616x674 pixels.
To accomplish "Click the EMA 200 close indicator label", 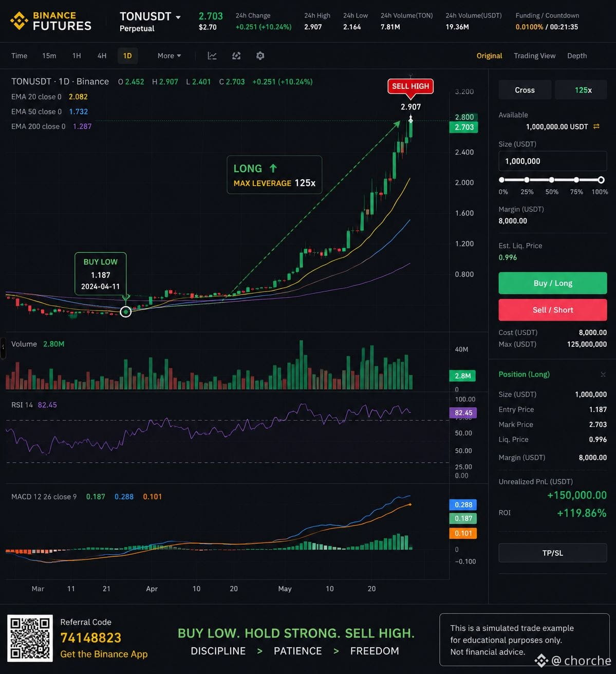I will click(x=39, y=126).
